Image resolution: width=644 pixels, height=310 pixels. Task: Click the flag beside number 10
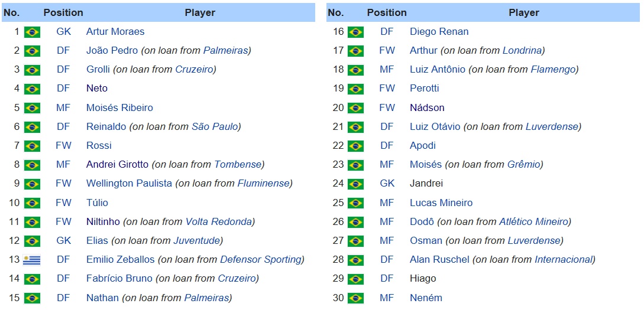(32, 203)
